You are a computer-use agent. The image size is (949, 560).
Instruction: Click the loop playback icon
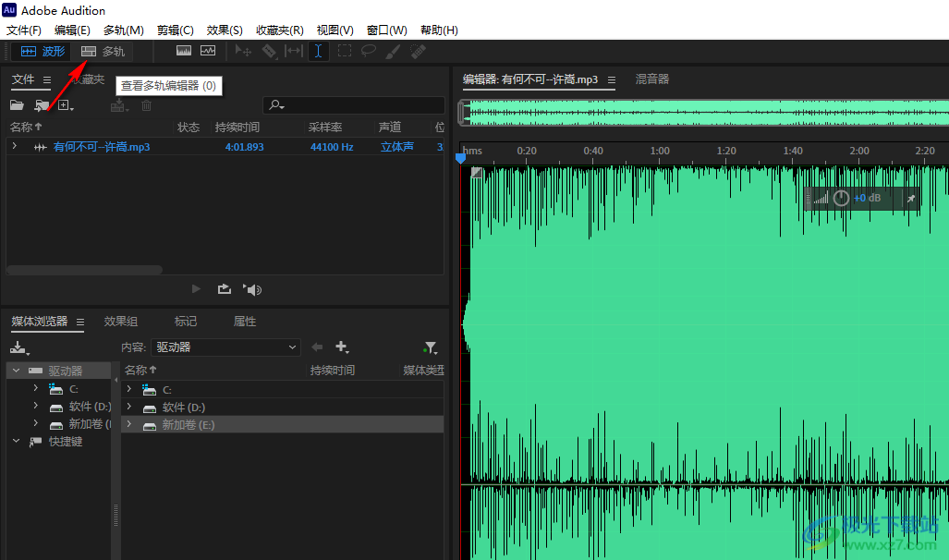[225, 288]
